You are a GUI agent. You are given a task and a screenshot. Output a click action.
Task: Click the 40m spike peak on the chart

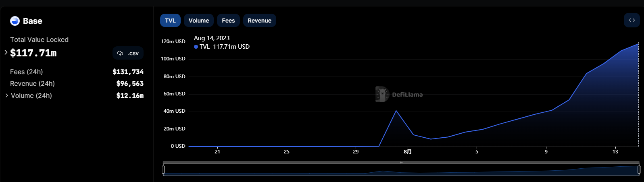(396, 111)
